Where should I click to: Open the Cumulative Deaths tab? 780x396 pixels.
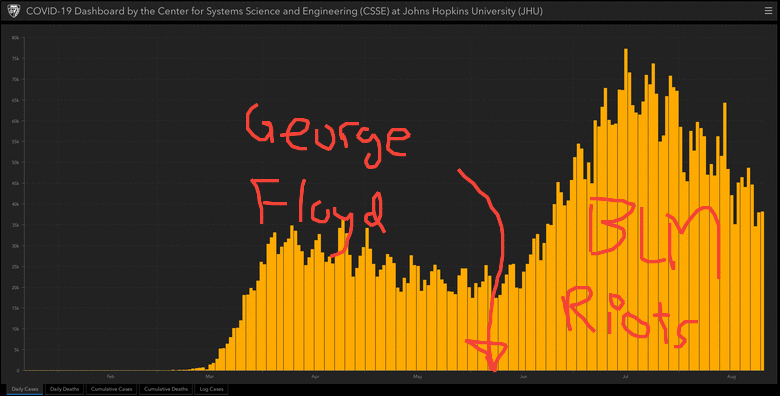(166, 389)
